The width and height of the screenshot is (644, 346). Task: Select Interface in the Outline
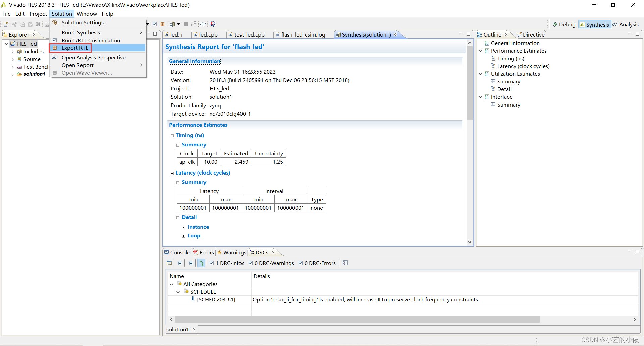(501, 97)
